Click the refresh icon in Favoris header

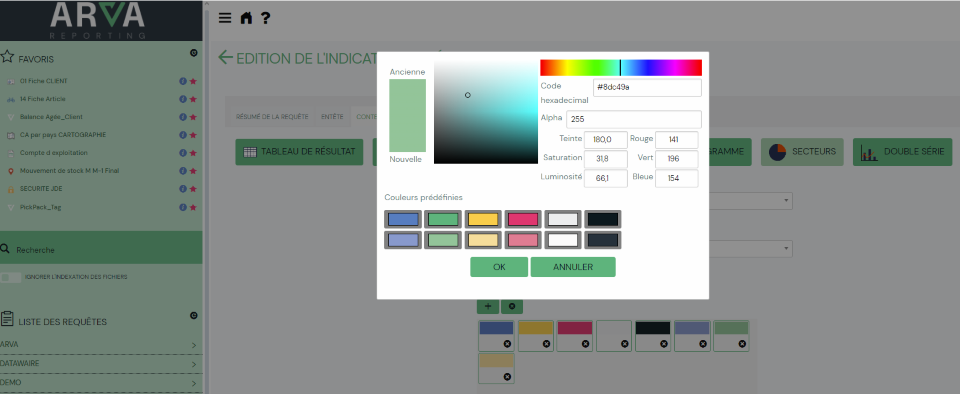click(193, 53)
